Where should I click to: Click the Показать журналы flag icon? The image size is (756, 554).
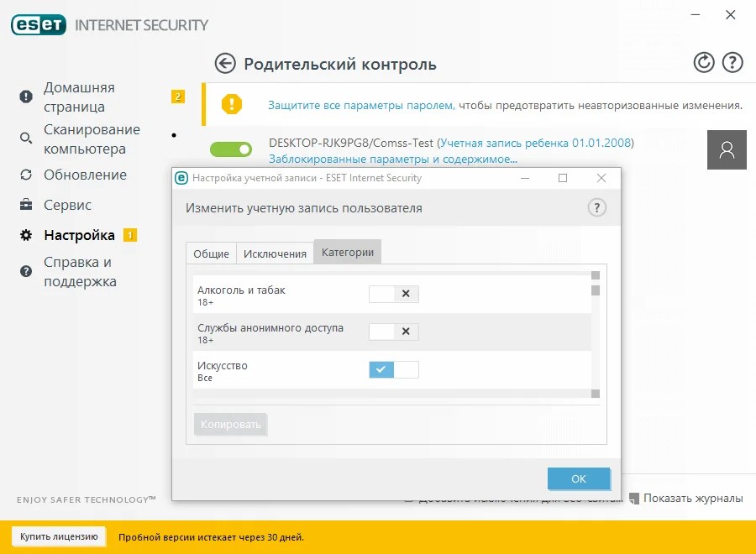[x=634, y=498]
